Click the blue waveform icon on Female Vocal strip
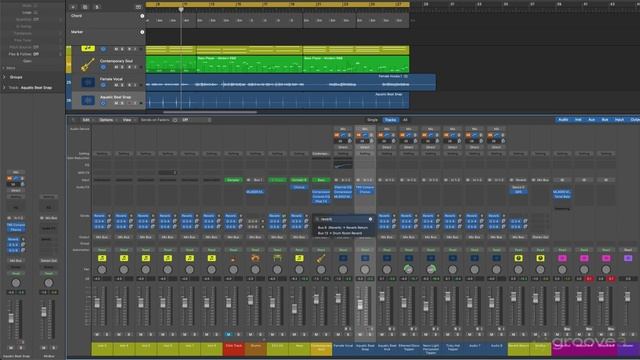The width and height of the screenshot is (640, 360). pyautogui.click(x=343, y=258)
